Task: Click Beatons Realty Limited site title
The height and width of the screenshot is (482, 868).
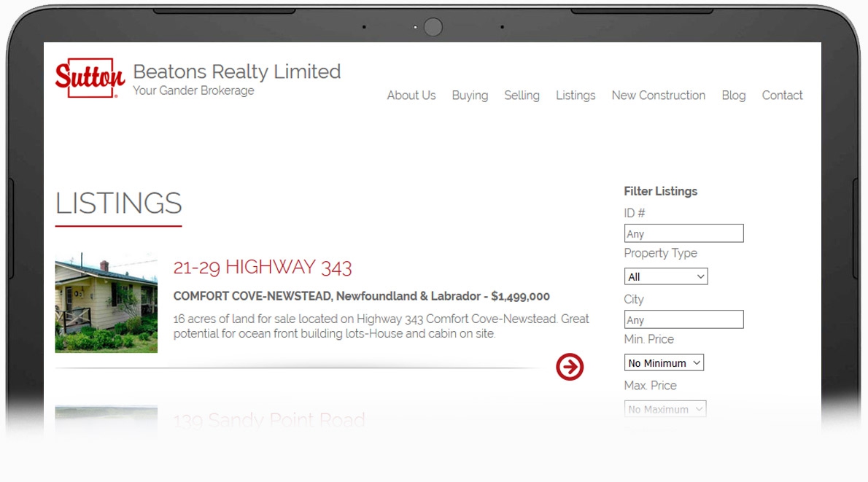Action: 237,71
